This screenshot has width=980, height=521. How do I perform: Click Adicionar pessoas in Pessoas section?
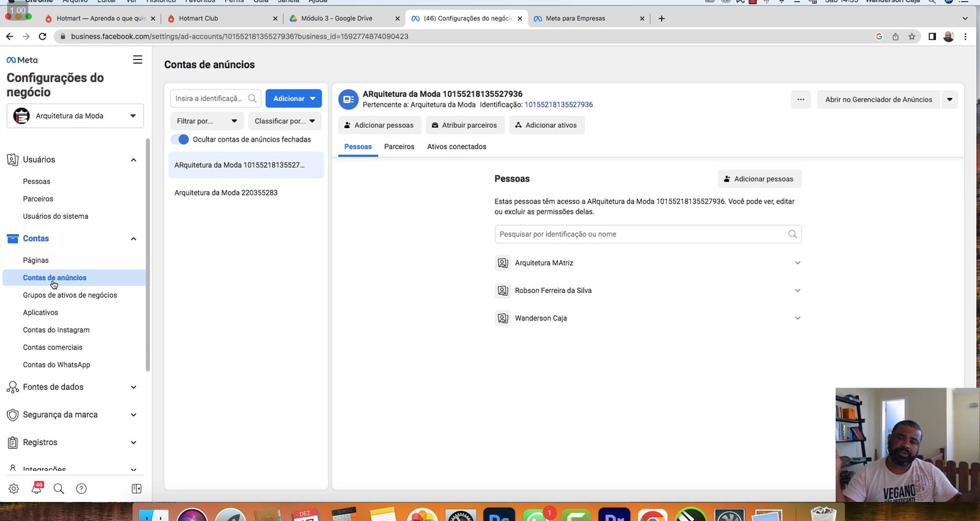(x=759, y=179)
